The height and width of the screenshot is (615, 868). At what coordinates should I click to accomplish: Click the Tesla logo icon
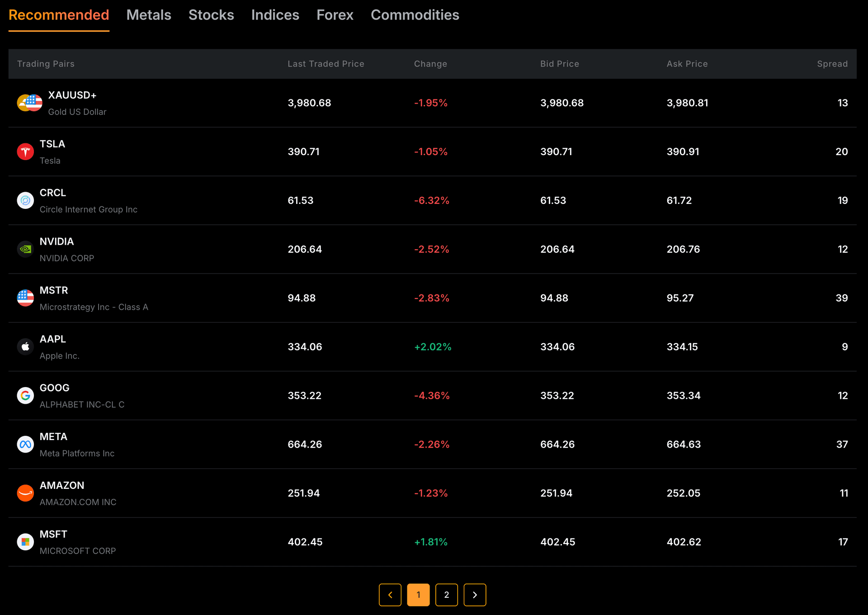tap(25, 151)
